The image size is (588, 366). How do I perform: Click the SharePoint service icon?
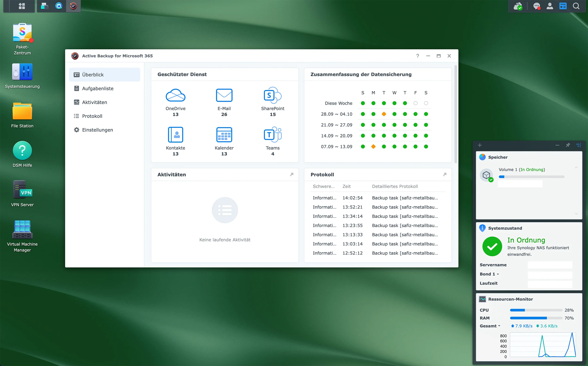pos(272,95)
